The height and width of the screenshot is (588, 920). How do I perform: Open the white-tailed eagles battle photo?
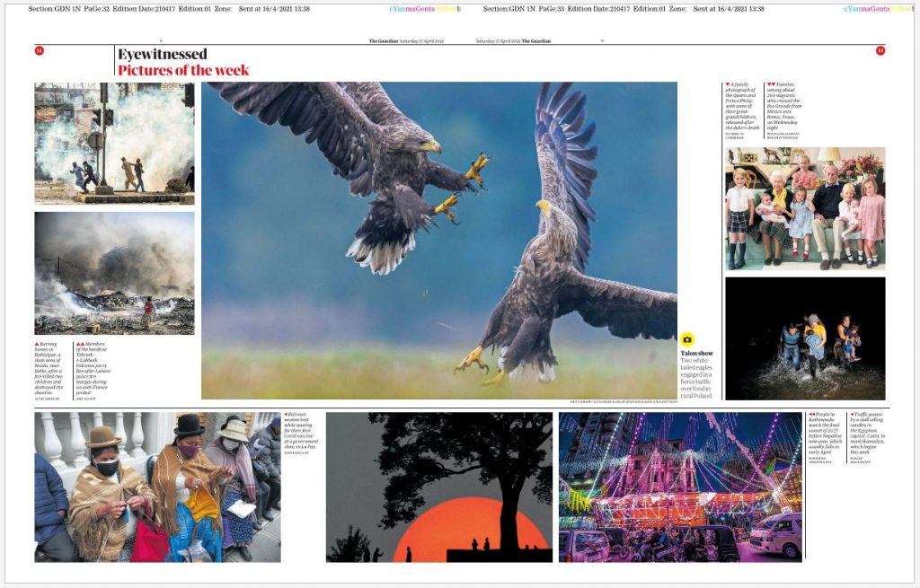(438, 240)
